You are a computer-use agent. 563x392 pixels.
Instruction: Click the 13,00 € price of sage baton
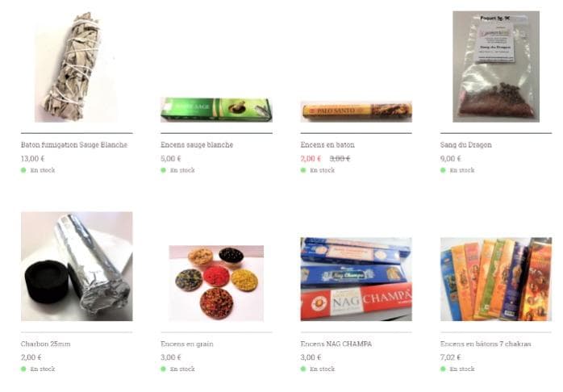(33, 159)
